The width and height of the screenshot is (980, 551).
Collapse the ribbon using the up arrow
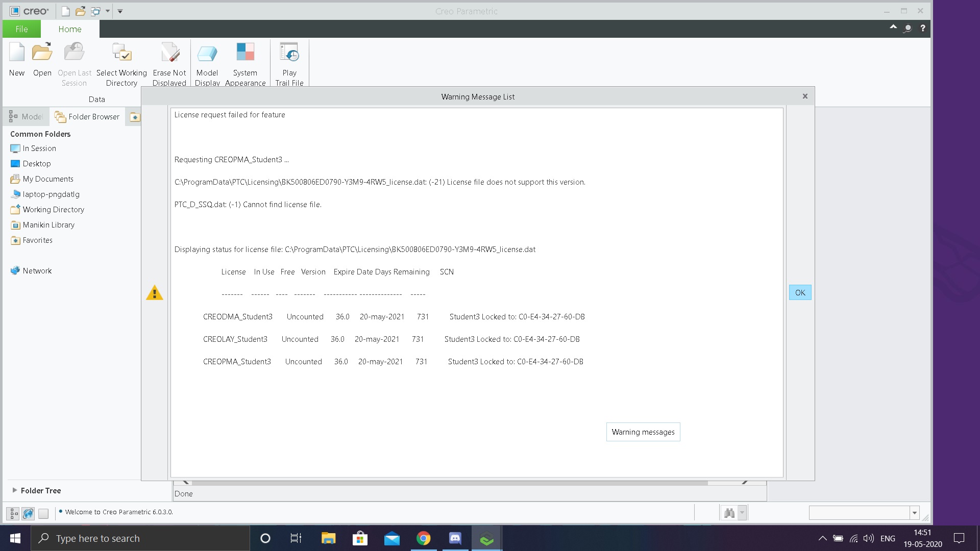pos(893,27)
